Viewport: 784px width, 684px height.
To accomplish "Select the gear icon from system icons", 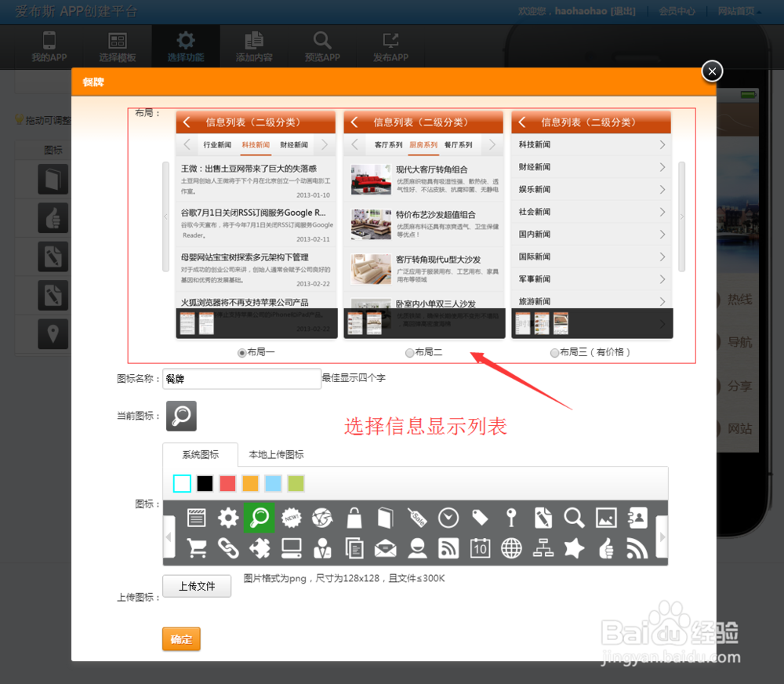I will click(227, 518).
